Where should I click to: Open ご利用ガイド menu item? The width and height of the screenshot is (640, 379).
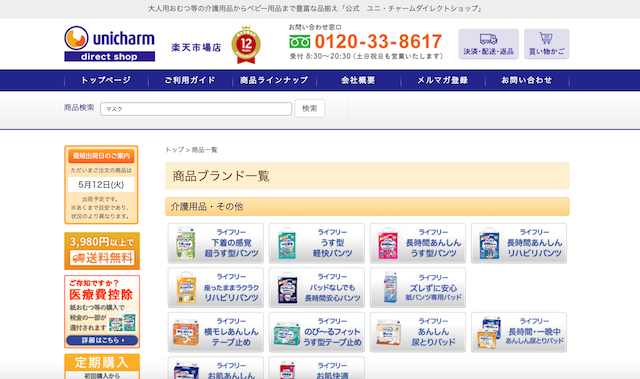pyautogui.click(x=190, y=80)
